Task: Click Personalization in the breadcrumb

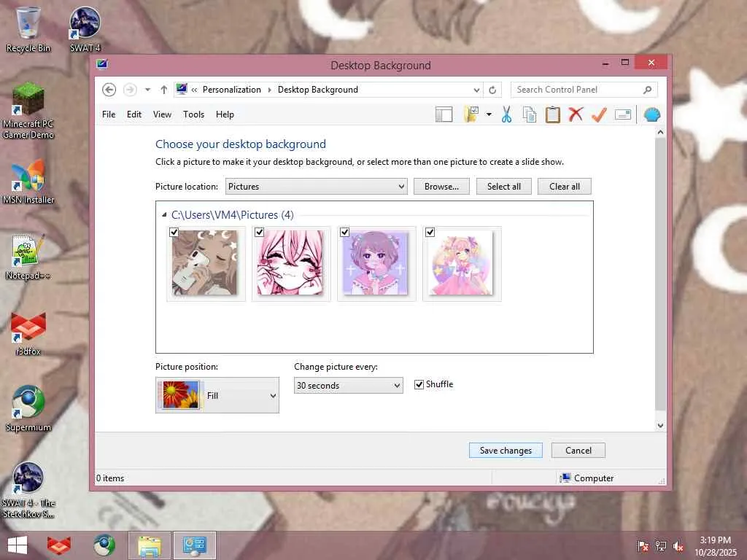Action: (231, 90)
